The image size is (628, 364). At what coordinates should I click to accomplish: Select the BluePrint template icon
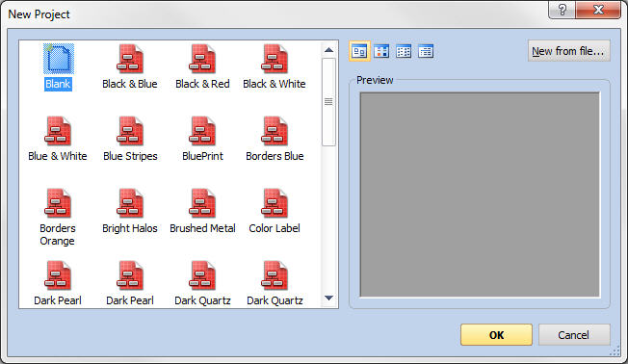(202, 131)
